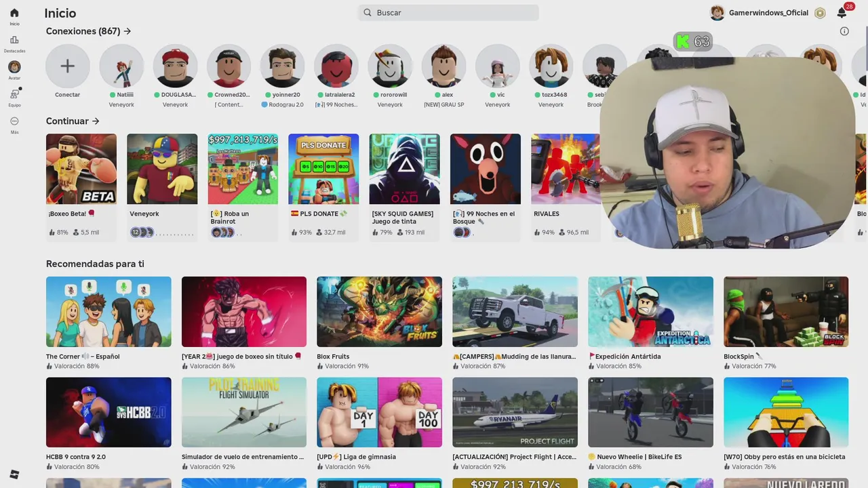The height and width of the screenshot is (488, 868).
Task: Click "Recomendadas para ti" heading
Action: coord(95,264)
